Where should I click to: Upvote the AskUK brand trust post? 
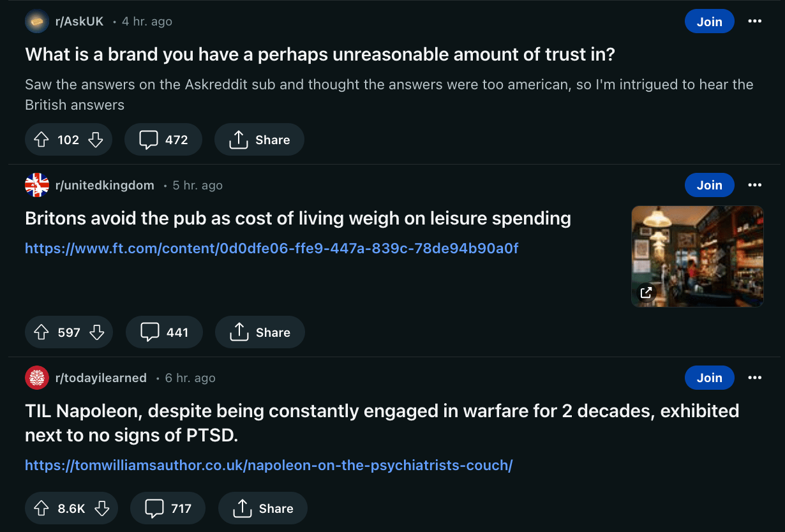click(41, 140)
